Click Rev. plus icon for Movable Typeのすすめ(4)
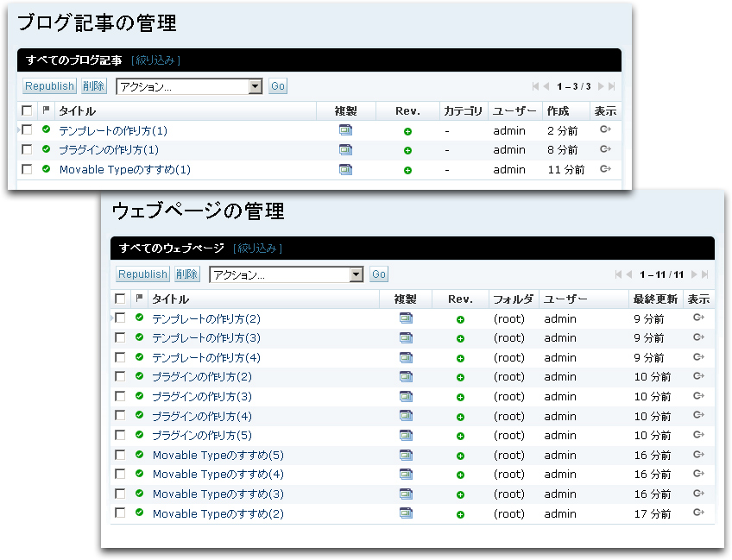 coord(460,475)
